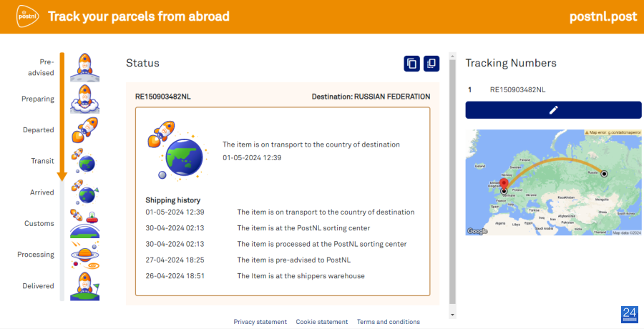The height and width of the screenshot is (329, 644).
Task: Click the red location pin on map
Action: tap(504, 184)
